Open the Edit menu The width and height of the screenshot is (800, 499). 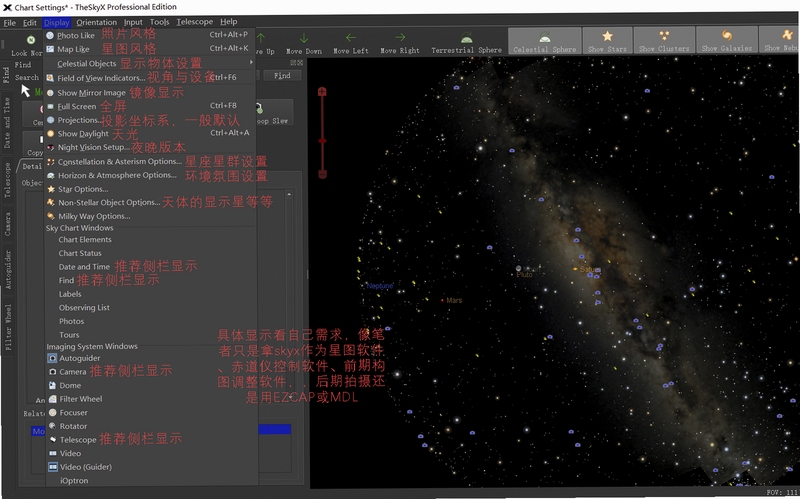(x=30, y=22)
